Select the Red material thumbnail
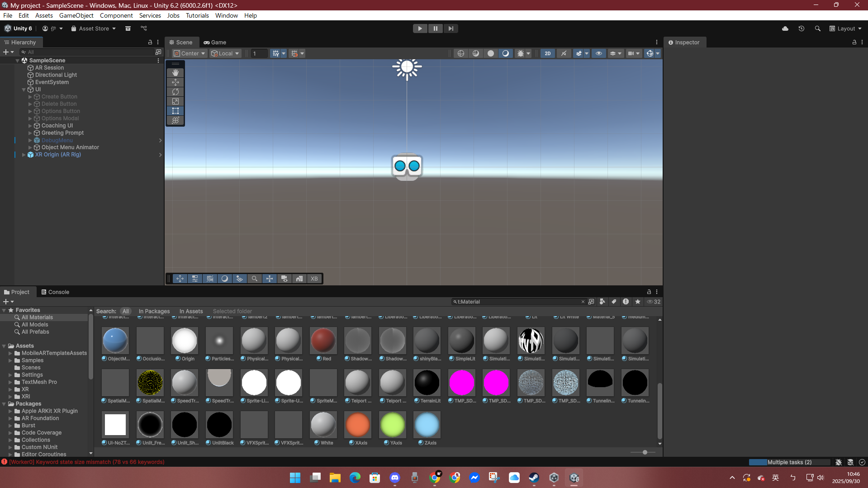 point(323,341)
